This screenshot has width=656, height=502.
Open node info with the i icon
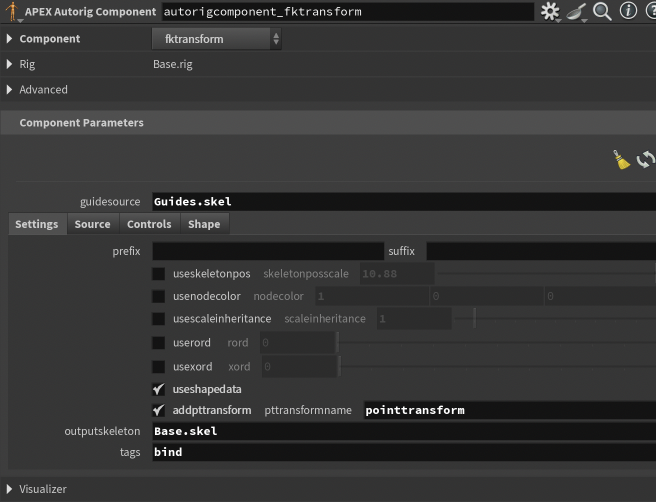click(628, 11)
